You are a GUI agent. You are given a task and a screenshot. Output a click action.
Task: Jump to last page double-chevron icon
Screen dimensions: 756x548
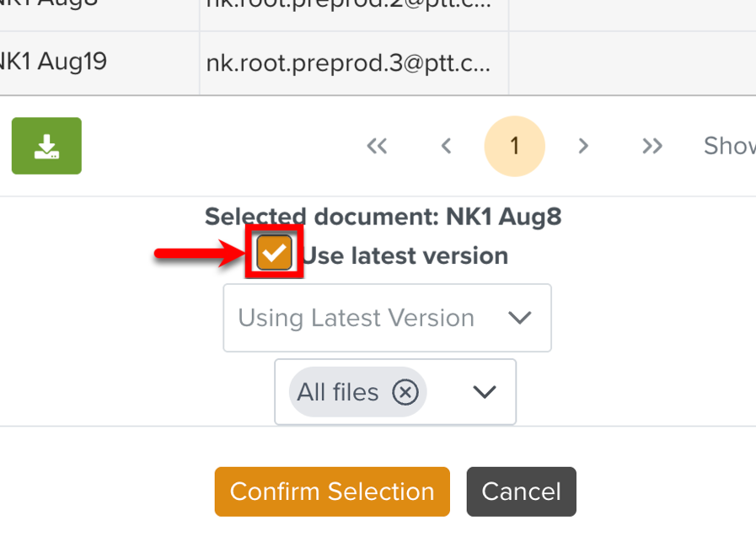click(x=652, y=146)
